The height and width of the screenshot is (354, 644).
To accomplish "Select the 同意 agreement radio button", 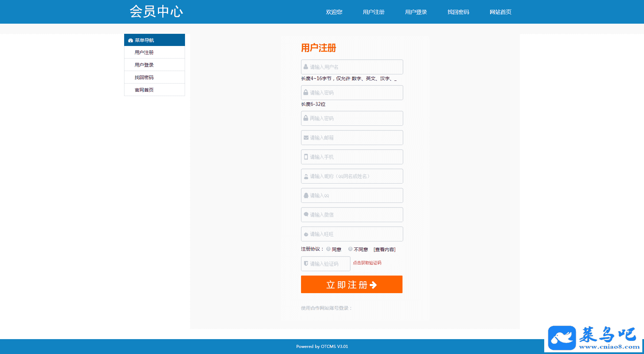I will (328, 249).
